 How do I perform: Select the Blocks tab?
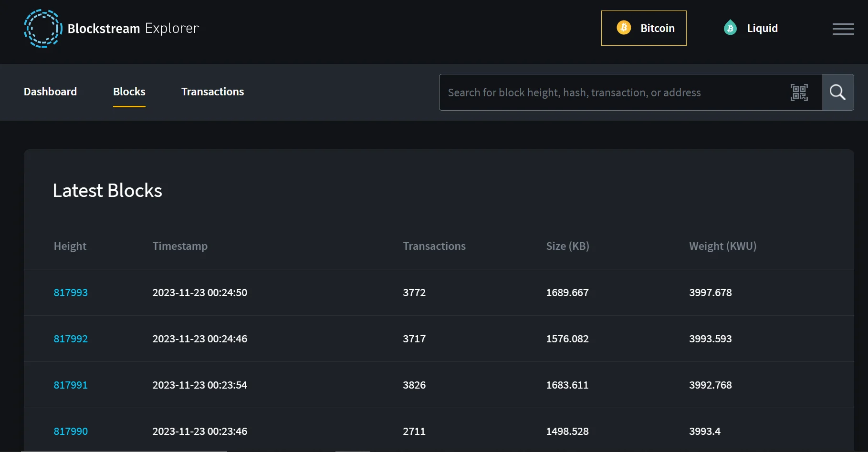[129, 92]
